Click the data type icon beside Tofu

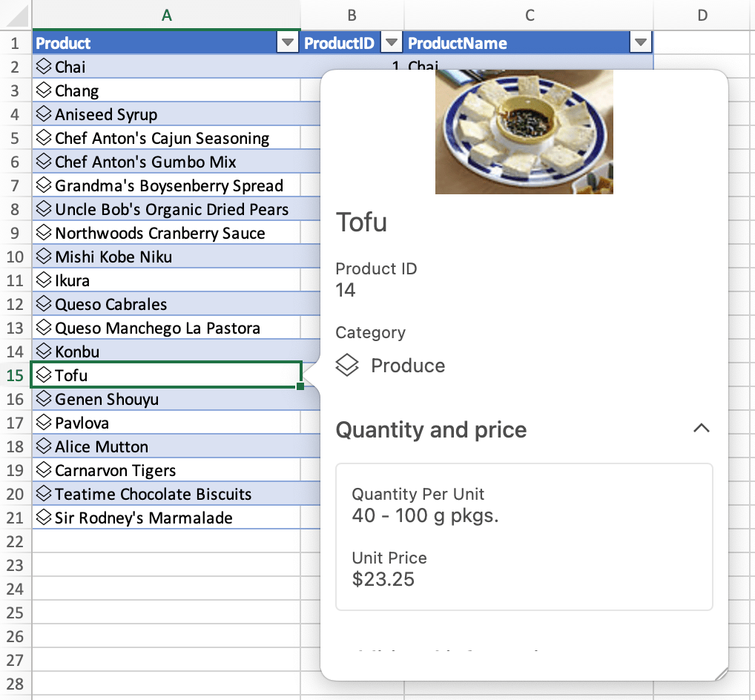(x=44, y=375)
